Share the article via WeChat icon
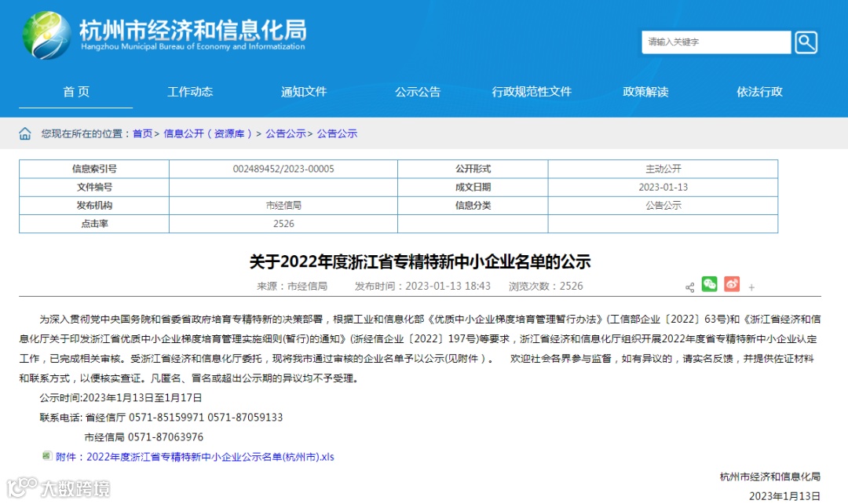The image size is (848, 504). 710,284
